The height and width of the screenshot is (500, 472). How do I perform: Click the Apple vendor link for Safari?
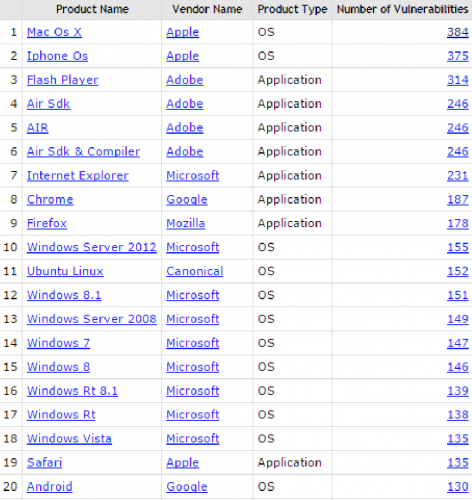pyautogui.click(x=183, y=463)
